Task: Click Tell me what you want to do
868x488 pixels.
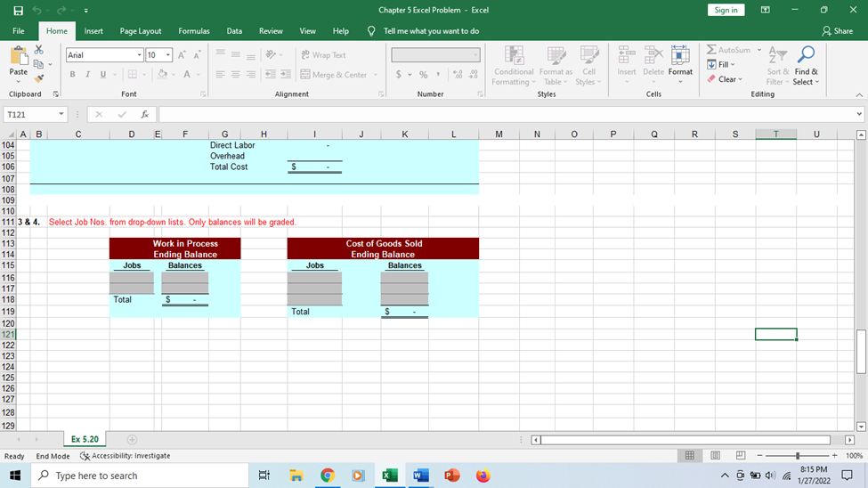Action: 431,31
